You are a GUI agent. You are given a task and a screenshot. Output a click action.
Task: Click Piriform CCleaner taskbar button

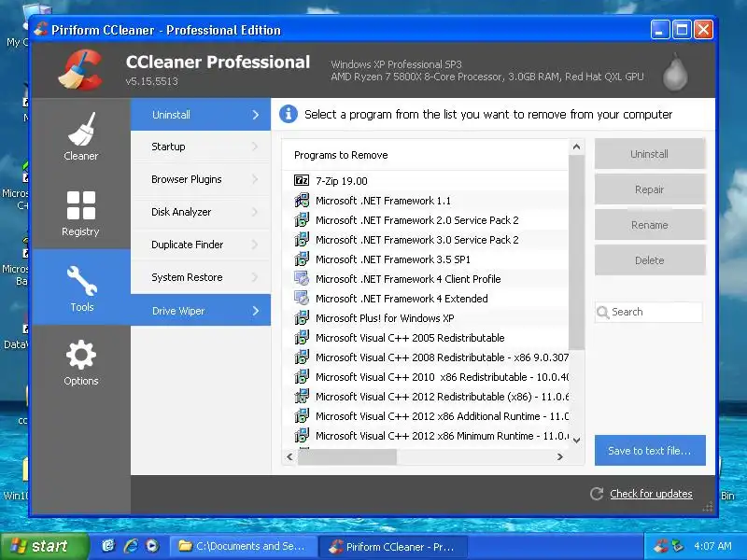click(x=393, y=547)
